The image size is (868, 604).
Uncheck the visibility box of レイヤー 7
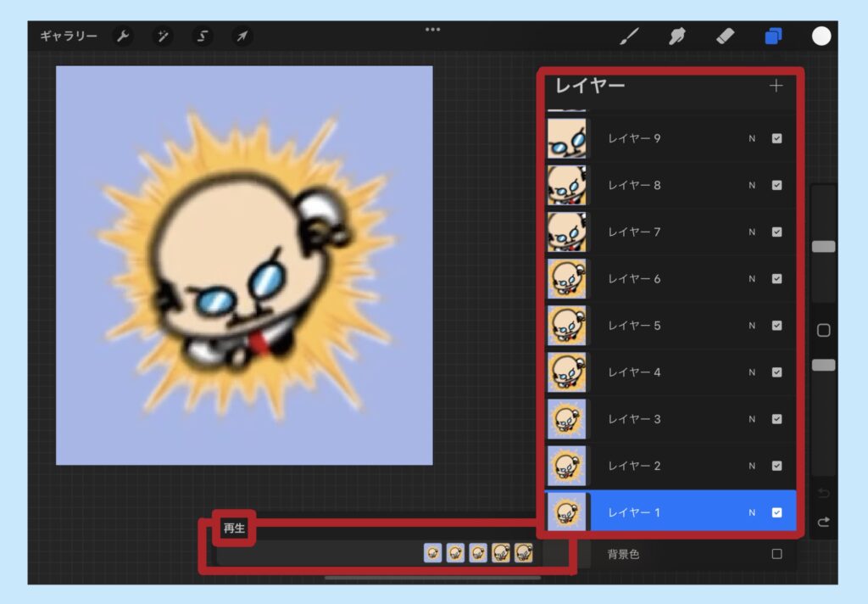(x=777, y=232)
